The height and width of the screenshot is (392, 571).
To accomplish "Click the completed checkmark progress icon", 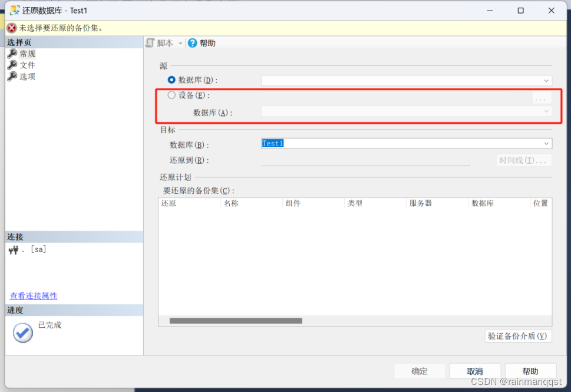I will (x=23, y=333).
